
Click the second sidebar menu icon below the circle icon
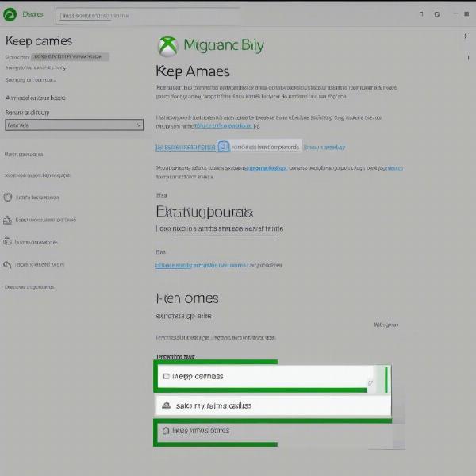click(8, 220)
